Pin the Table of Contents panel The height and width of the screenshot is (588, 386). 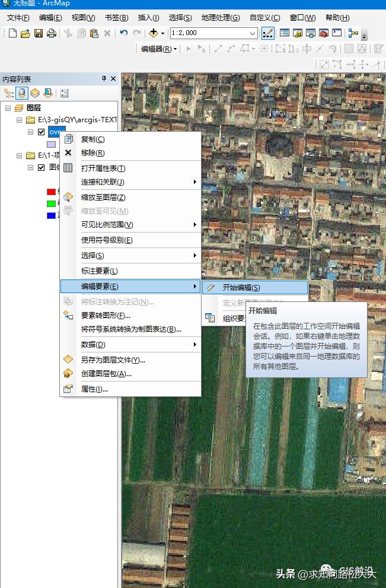pos(104,79)
